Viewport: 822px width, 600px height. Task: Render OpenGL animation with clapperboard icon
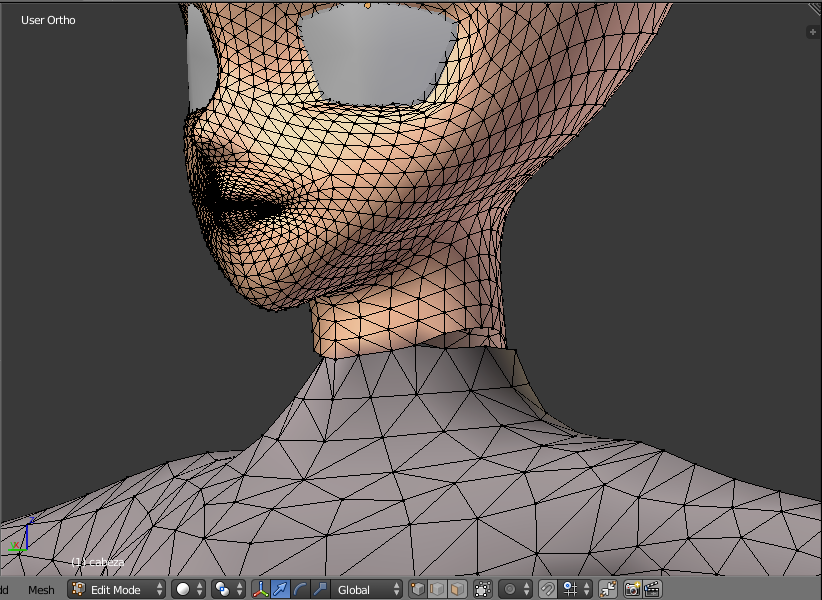652,590
